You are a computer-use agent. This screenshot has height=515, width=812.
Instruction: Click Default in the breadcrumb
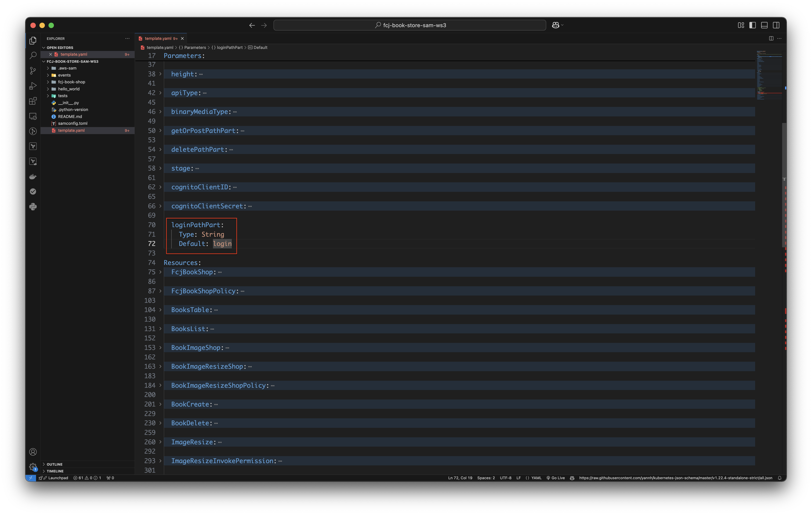(x=260, y=48)
